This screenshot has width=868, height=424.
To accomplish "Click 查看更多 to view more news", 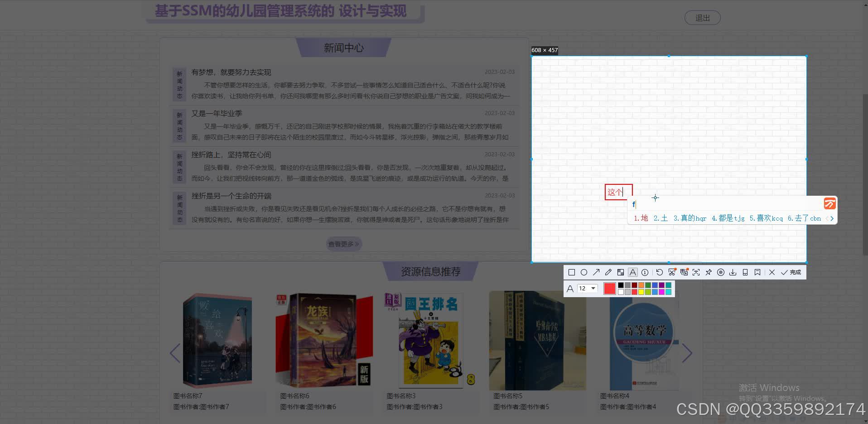I will coord(344,244).
